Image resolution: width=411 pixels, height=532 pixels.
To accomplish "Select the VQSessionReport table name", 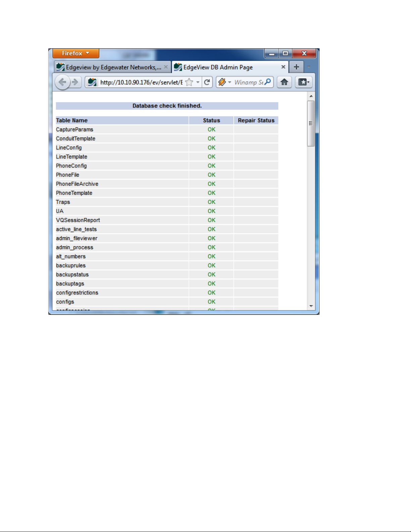I will coord(78,220).
